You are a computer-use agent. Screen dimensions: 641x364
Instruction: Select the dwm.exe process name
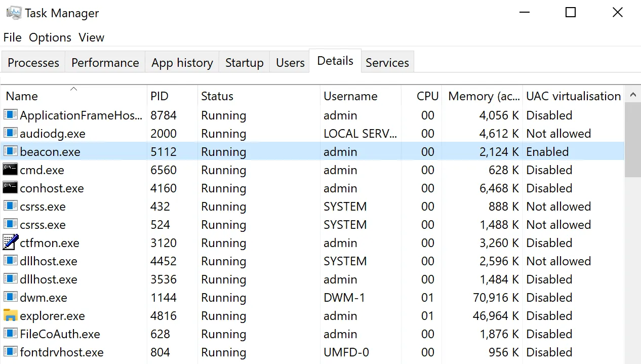click(x=44, y=297)
